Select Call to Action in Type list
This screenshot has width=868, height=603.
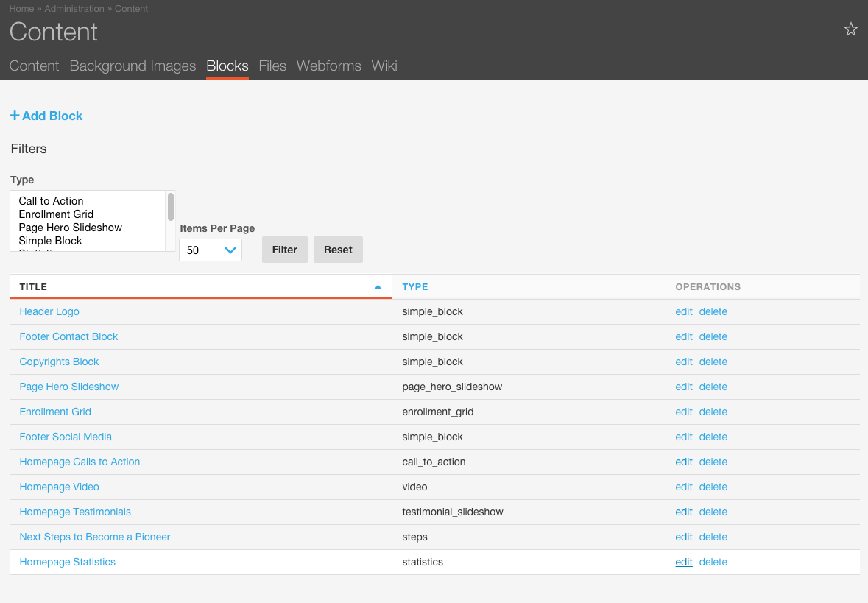click(51, 201)
